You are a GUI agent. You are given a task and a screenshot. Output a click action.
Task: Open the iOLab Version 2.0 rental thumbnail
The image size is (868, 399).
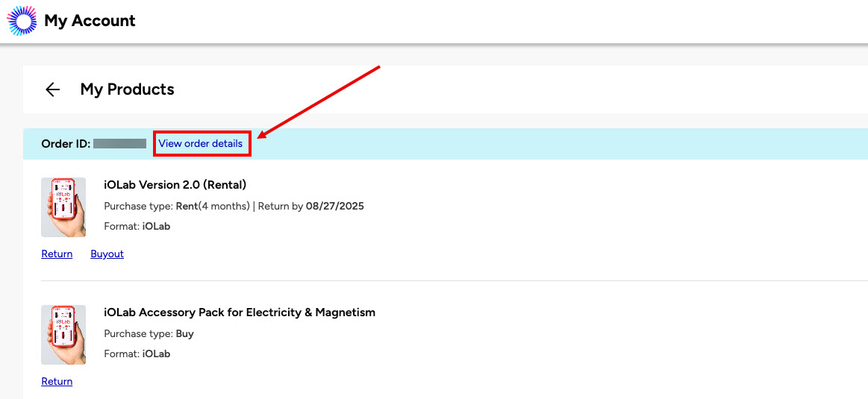pos(63,207)
